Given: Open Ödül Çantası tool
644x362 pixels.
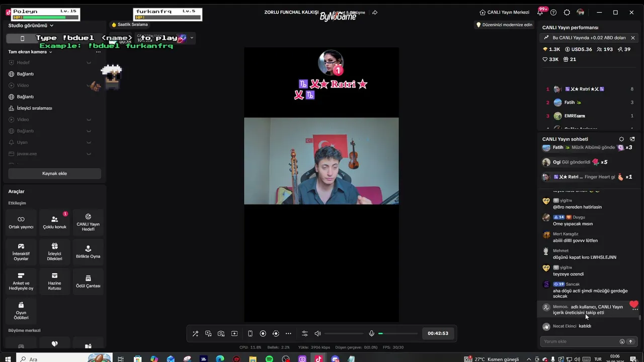Looking at the screenshot, I should [88, 282].
